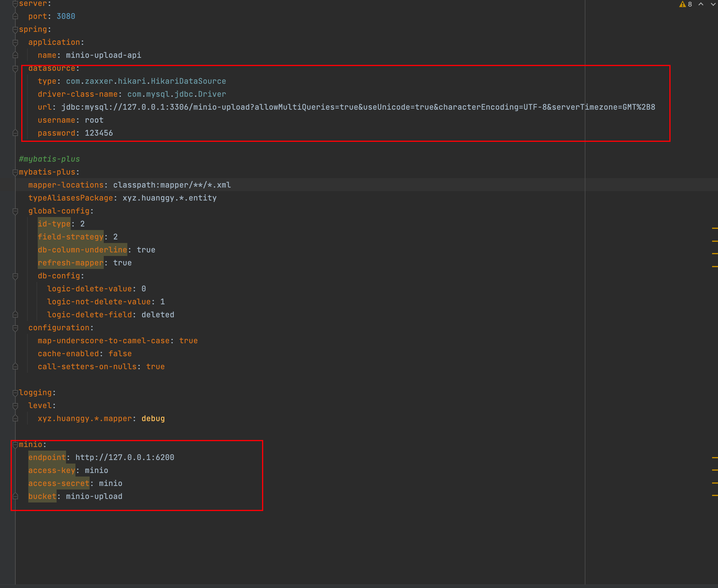Click the value minio-upload-api

[103, 55]
